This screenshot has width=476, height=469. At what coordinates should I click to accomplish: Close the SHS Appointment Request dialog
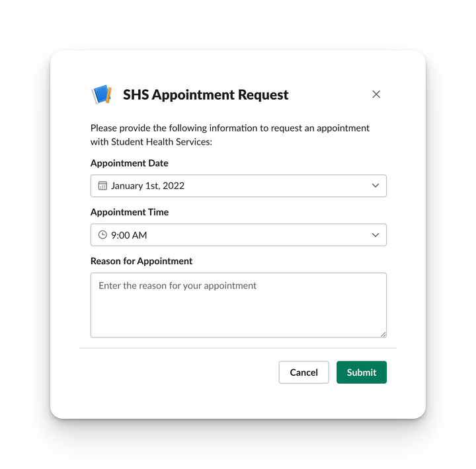(x=376, y=94)
